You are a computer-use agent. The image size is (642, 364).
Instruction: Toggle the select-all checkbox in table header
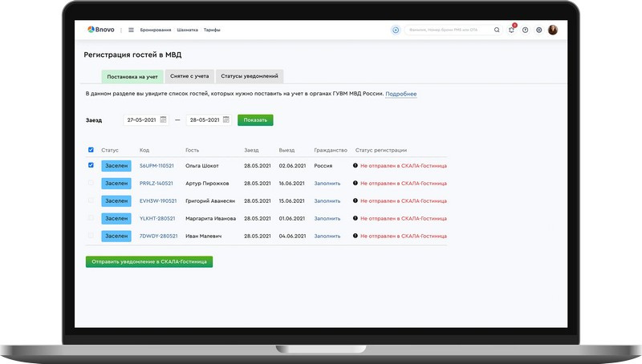[91, 150]
